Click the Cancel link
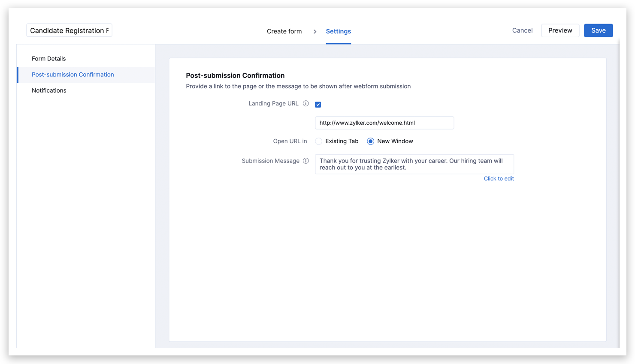635x364 pixels. 522,30
